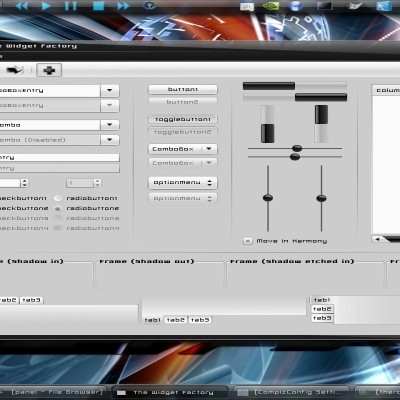Click the rewind icon in top panel
400x400 pixels.
(x=22, y=6)
